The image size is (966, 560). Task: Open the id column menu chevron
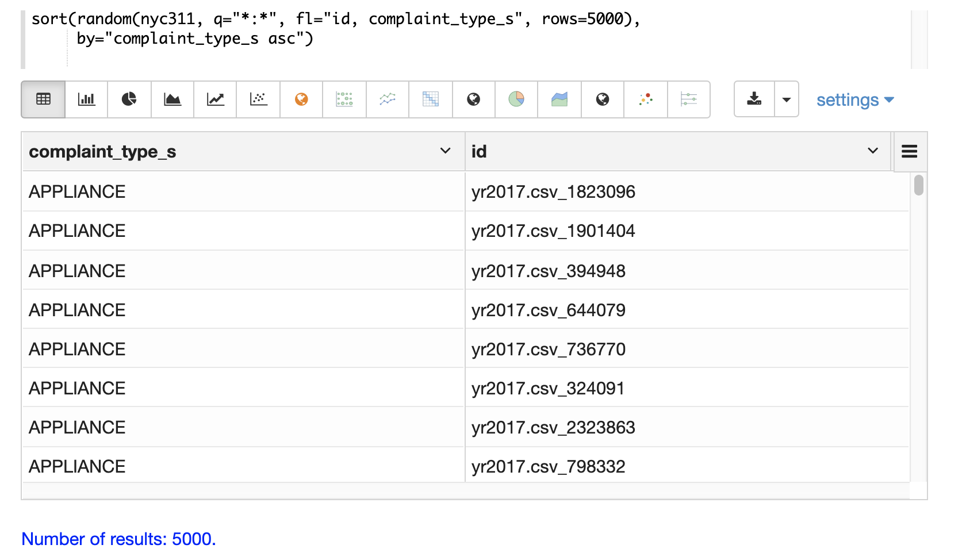point(873,151)
